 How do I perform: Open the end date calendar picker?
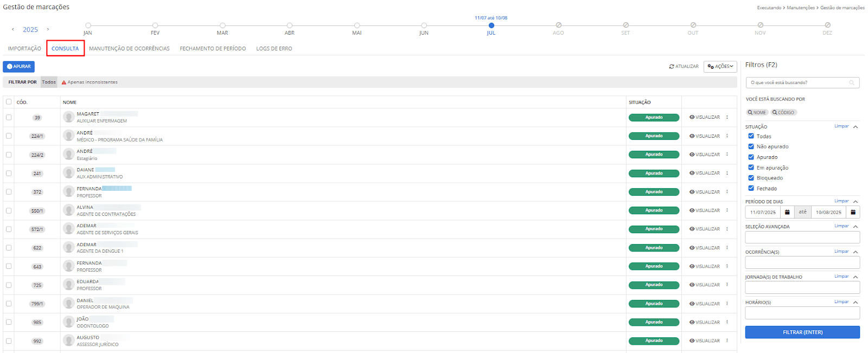853,212
